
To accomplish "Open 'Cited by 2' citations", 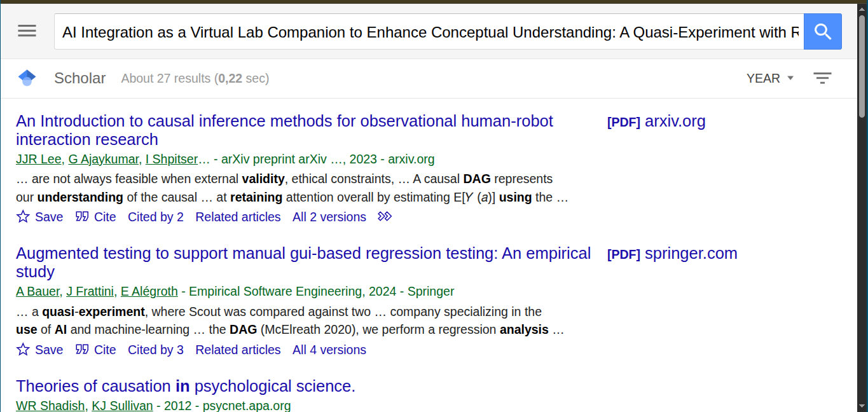I will [x=156, y=217].
